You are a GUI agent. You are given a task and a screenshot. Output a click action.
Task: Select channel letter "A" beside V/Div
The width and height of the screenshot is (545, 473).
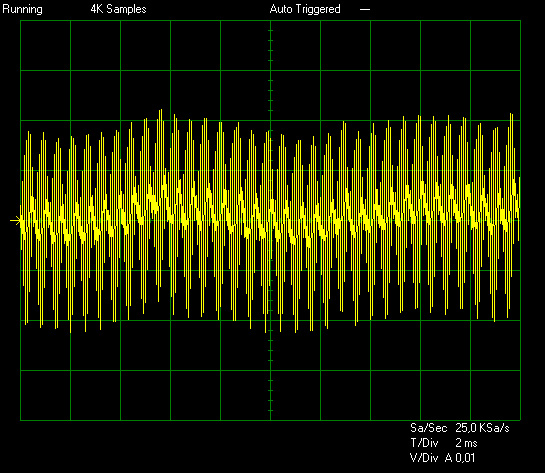[448, 458]
